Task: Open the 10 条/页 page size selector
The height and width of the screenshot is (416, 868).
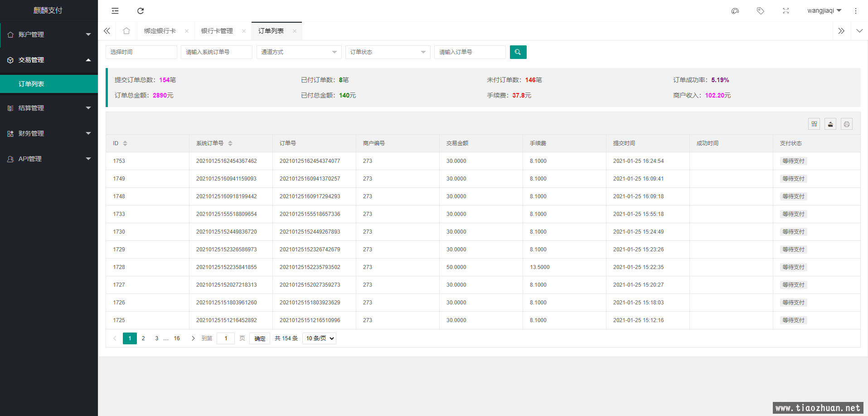Action: [319, 338]
